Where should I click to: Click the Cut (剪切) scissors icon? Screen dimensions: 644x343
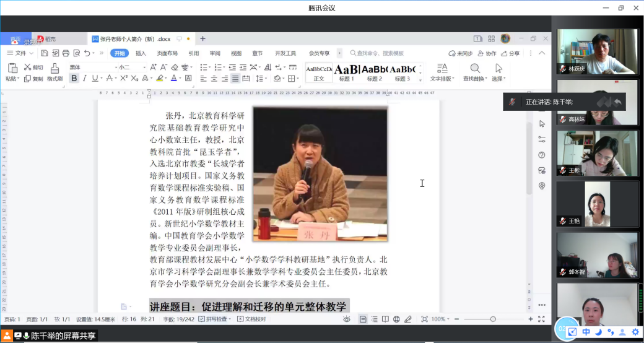(x=27, y=67)
